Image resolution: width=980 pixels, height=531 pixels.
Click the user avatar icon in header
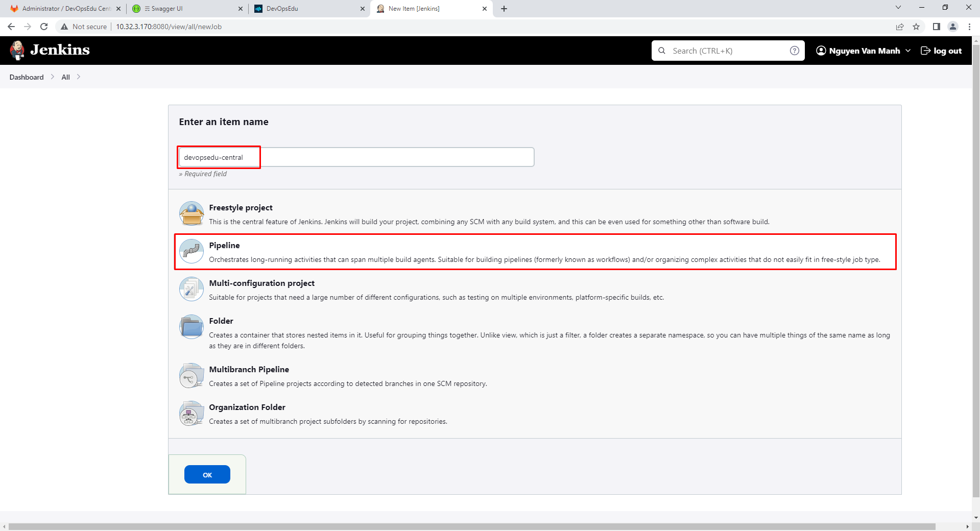[821, 51]
